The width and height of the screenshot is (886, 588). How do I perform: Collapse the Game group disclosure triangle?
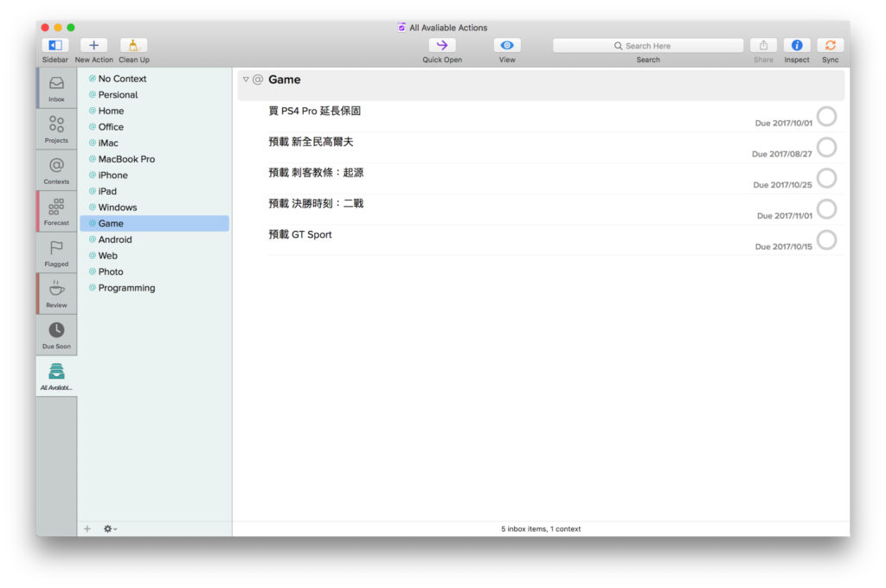click(246, 80)
